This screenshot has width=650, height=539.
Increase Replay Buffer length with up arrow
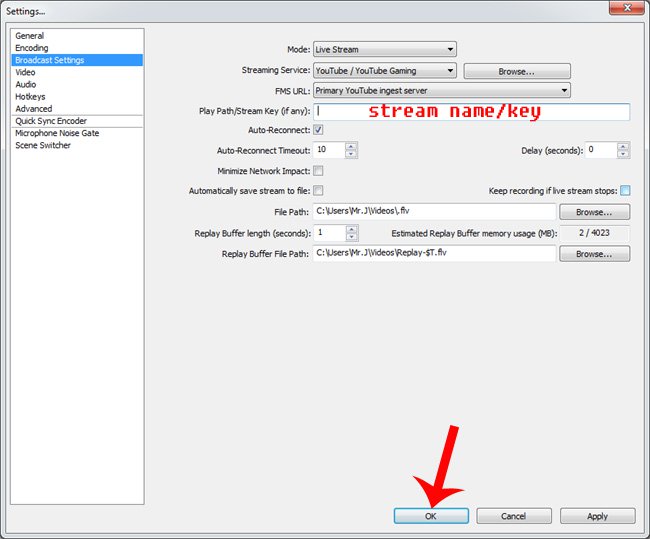352,229
